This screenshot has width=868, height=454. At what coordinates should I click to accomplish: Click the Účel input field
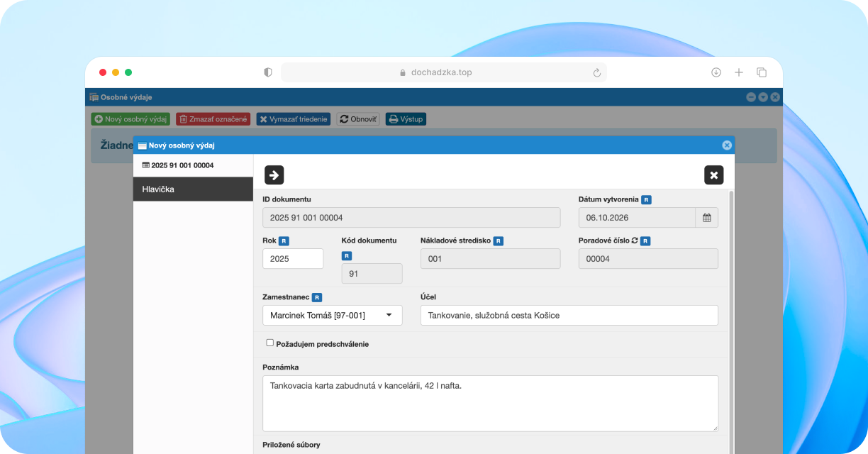tap(569, 315)
